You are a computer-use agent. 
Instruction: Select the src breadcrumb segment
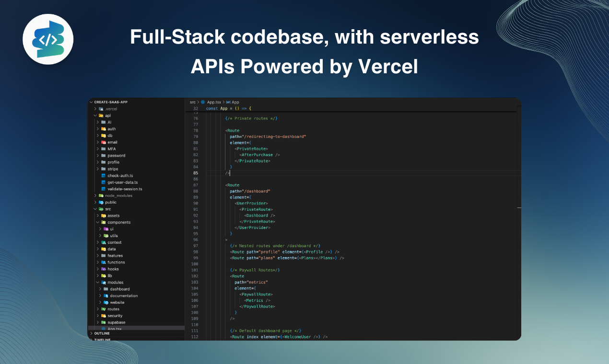coord(192,102)
